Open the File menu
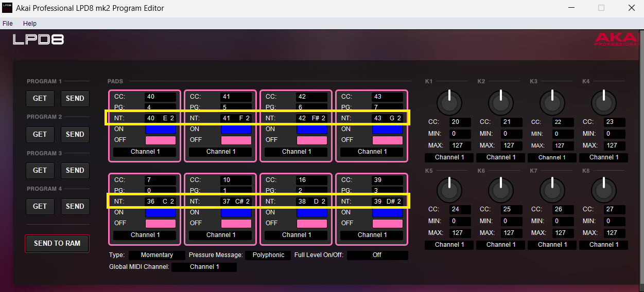The height and width of the screenshot is (292, 644). (7, 24)
